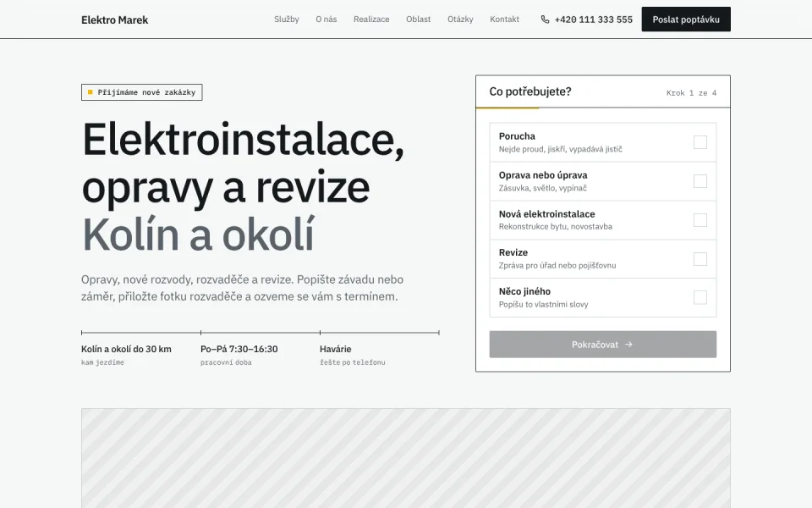Image resolution: width=812 pixels, height=508 pixels.
Task: Call the +420 111 333 555 link
Action: [587, 19]
